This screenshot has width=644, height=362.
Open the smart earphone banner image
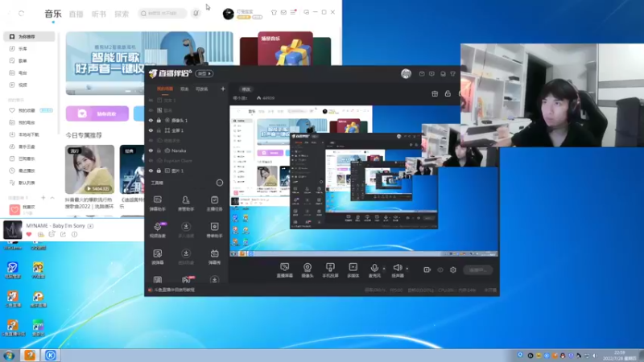[x=150, y=64]
